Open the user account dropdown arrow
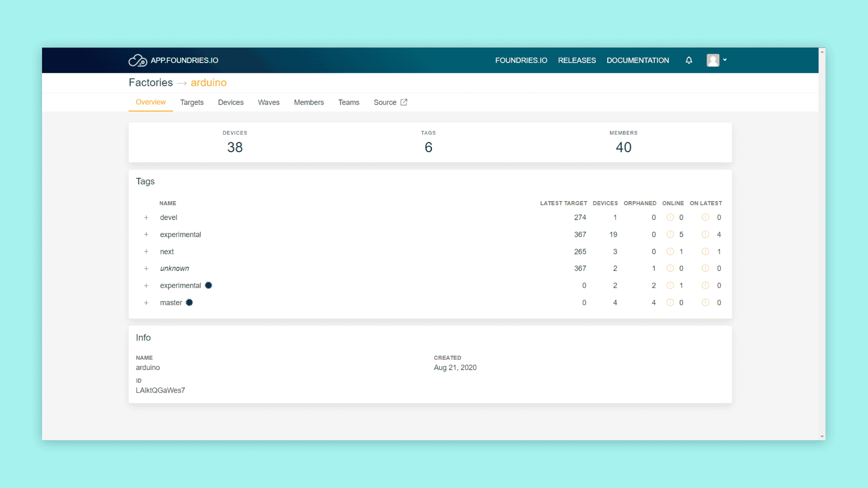This screenshot has width=868, height=488. click(725, 60)
